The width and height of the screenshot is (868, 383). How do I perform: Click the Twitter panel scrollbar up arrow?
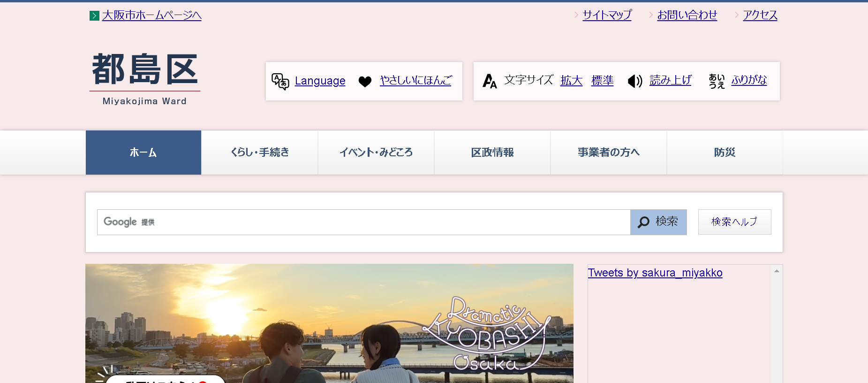click(x=777, y=271)
